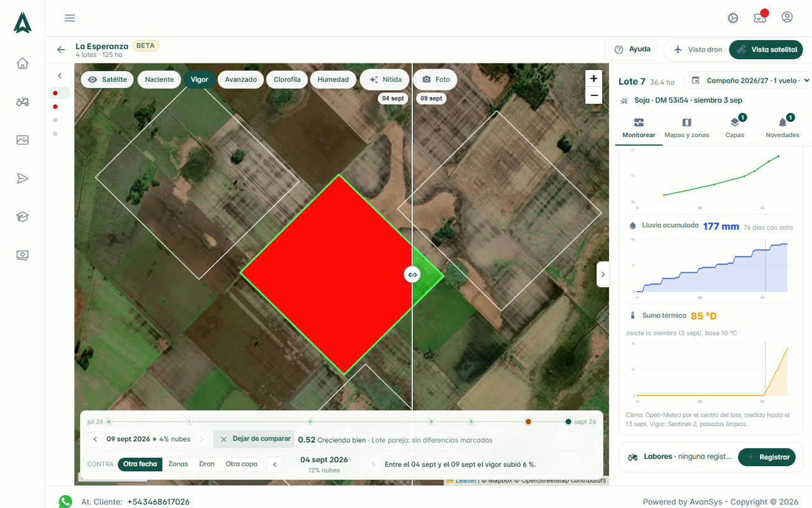Open the Mapas y zonas tab
812x508 pixels.
(x=686, y=128)
